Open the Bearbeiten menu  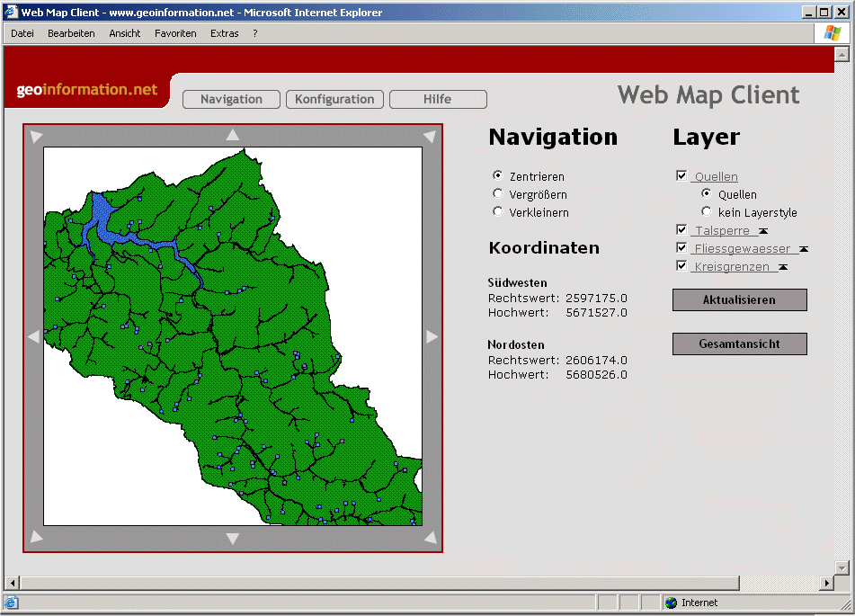point(71,33)
